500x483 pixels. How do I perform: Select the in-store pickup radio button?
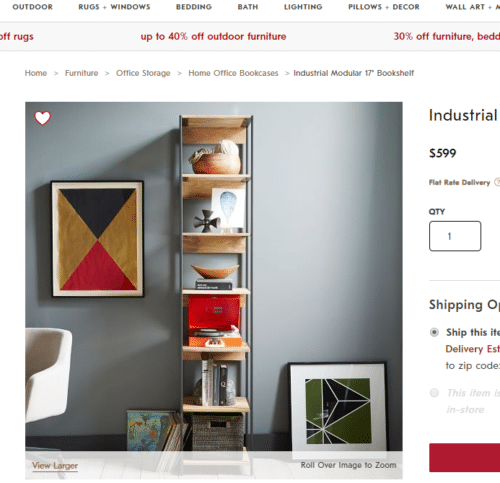click(434, 393)
